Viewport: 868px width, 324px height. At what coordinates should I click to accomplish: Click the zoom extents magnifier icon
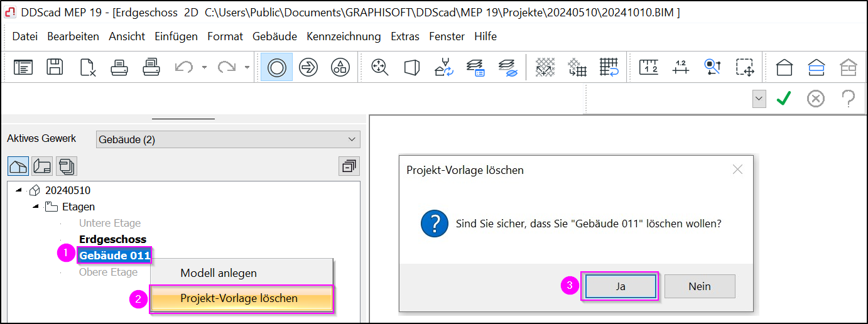[x=379, y=67]
